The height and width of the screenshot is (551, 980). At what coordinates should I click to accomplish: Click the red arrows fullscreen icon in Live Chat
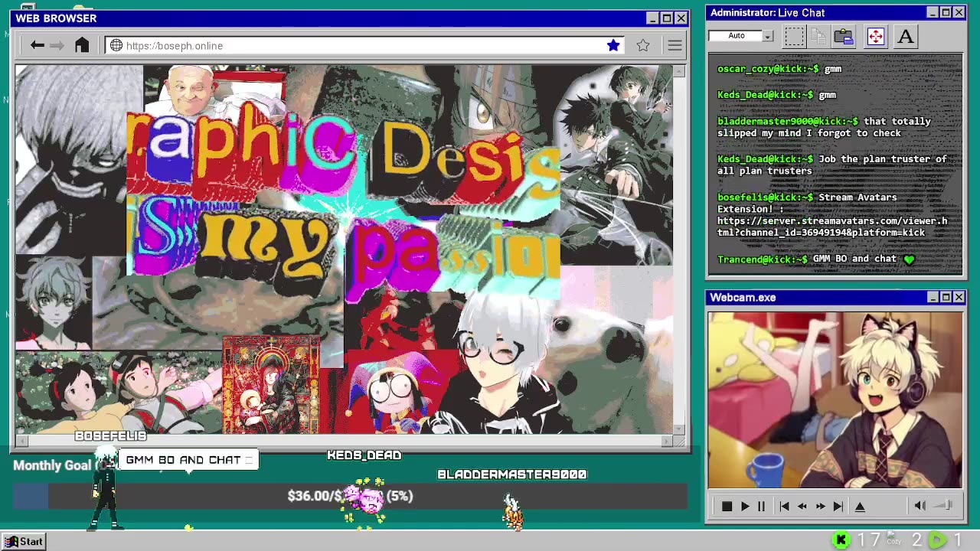[x=876, y=36]
